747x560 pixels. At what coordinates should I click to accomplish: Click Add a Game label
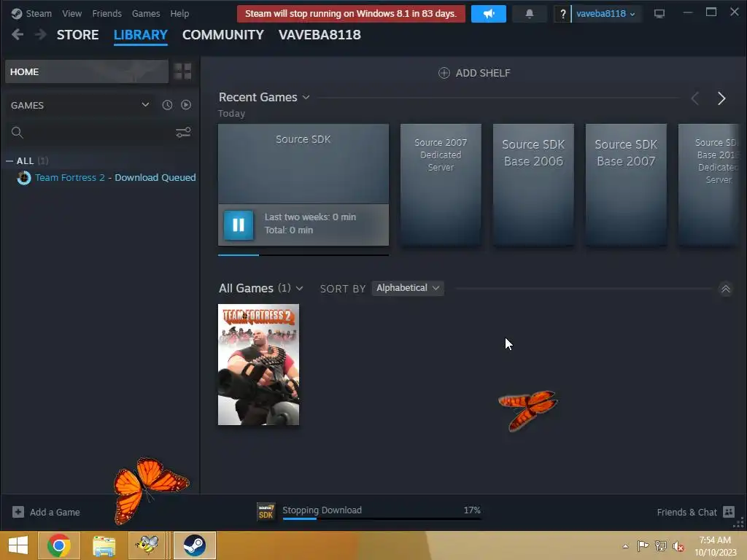click(x=55, y=513)
